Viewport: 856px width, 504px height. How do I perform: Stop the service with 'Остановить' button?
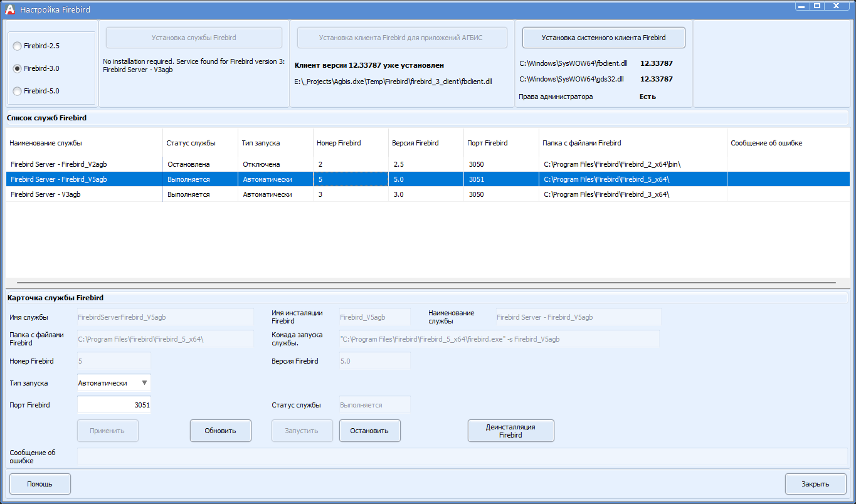369,431
